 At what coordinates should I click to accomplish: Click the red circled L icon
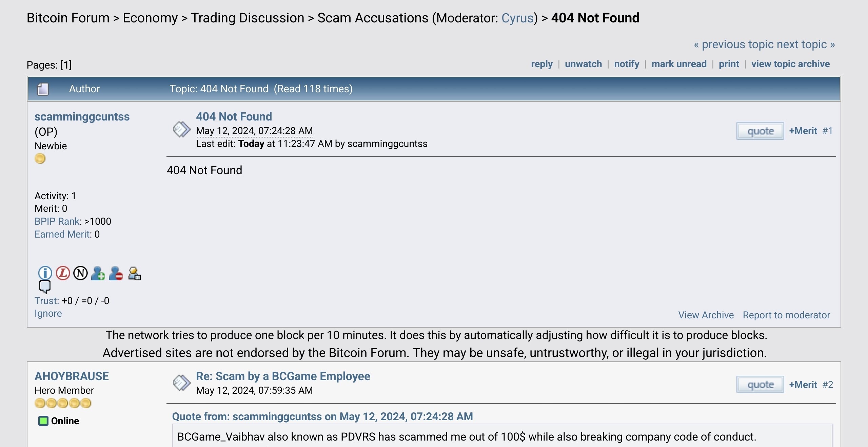63,273
